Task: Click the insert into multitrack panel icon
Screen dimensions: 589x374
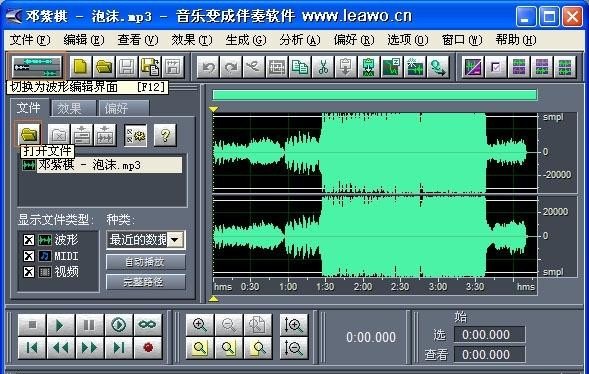Action: pyautogui.click(x=82, y=134)
